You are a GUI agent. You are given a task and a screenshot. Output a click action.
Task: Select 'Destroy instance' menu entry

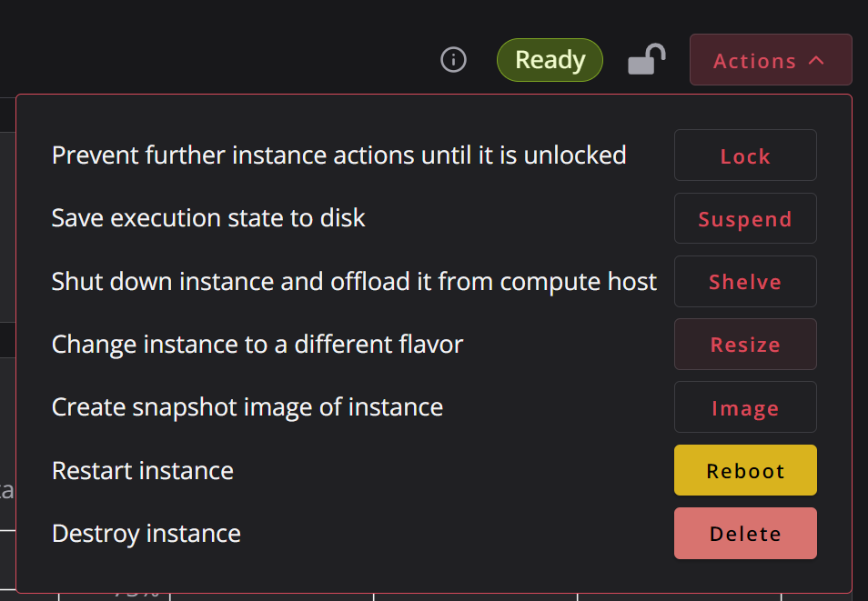(146, 534)
